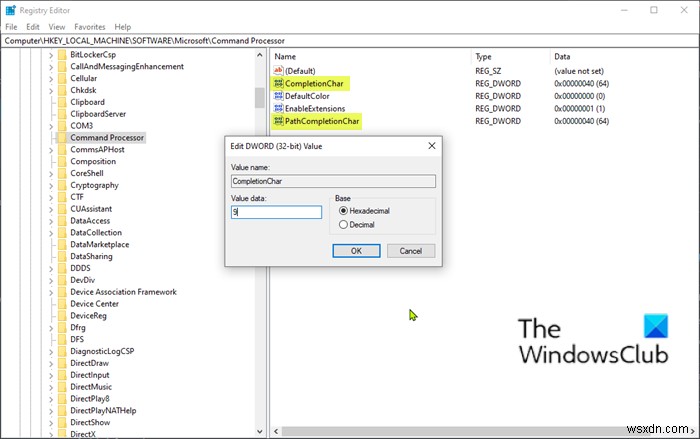Select the PathCompletionChar DWORD icon

point(279,121)
